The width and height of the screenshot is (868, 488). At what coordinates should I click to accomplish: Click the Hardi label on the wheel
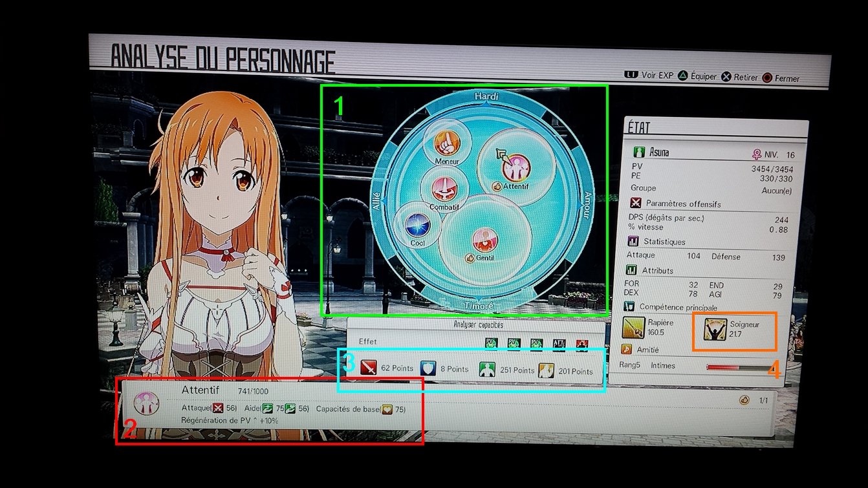coord(486,96)
